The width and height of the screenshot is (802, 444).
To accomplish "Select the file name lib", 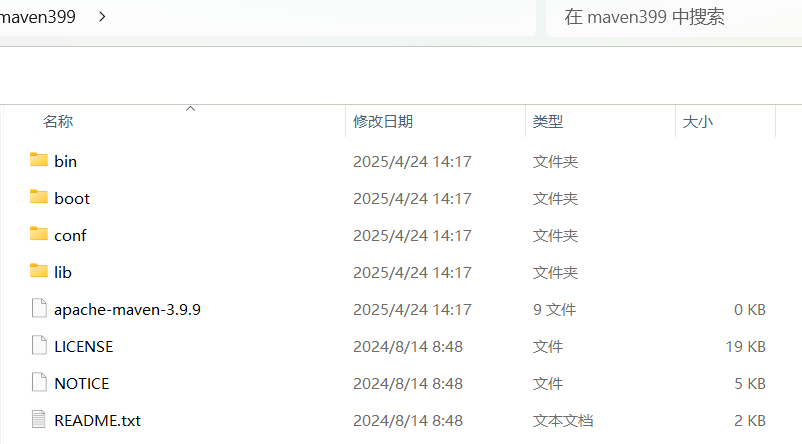I will point(63,273).
